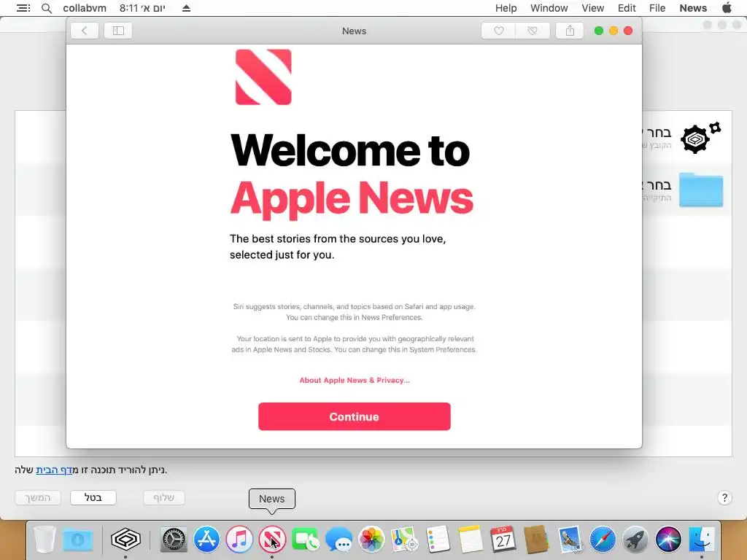Open the Window menu
The height and width of the screenshot is (560, 747).
point(549,8)
